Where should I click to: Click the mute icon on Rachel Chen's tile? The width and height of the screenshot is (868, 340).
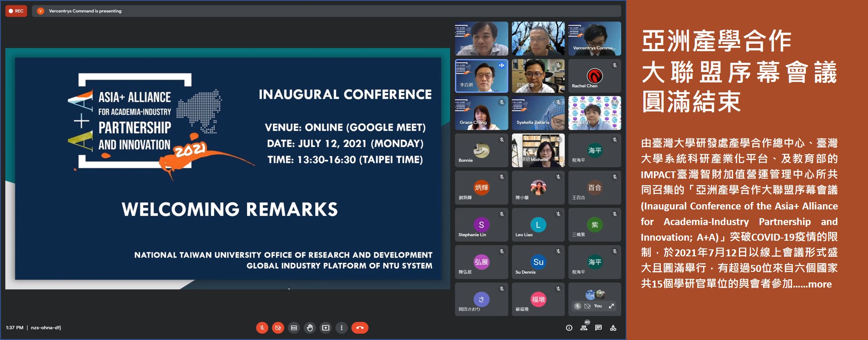615,65
